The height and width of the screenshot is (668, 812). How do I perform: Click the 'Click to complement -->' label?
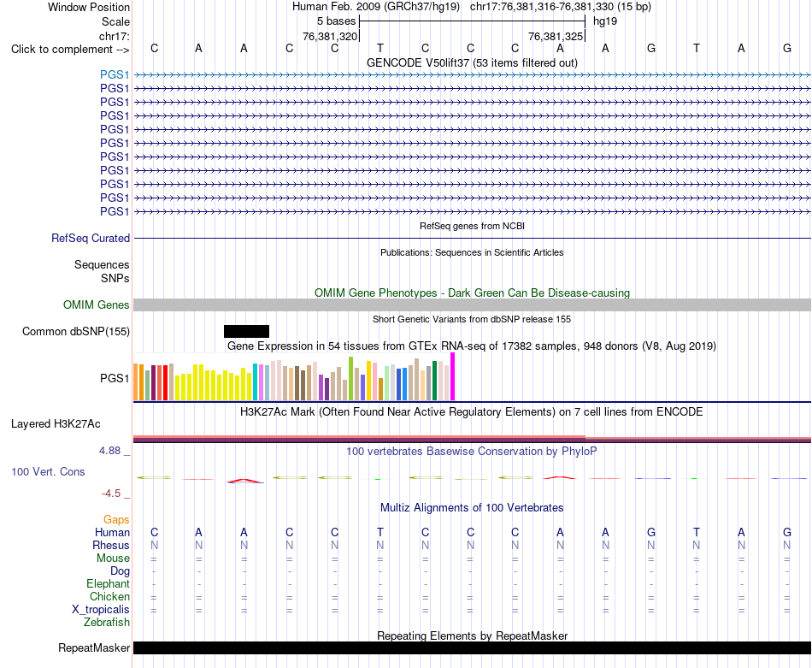(70, 50)
